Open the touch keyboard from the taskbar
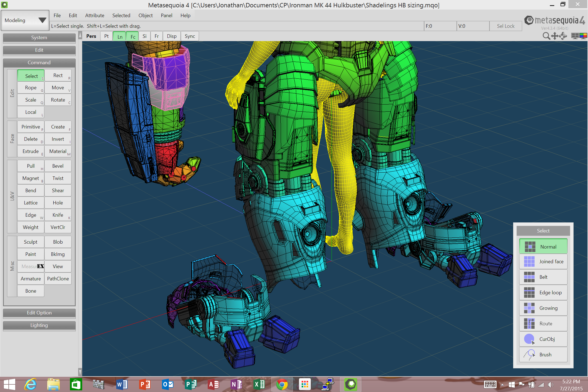588x392 pixels. (x=490, y=385)
